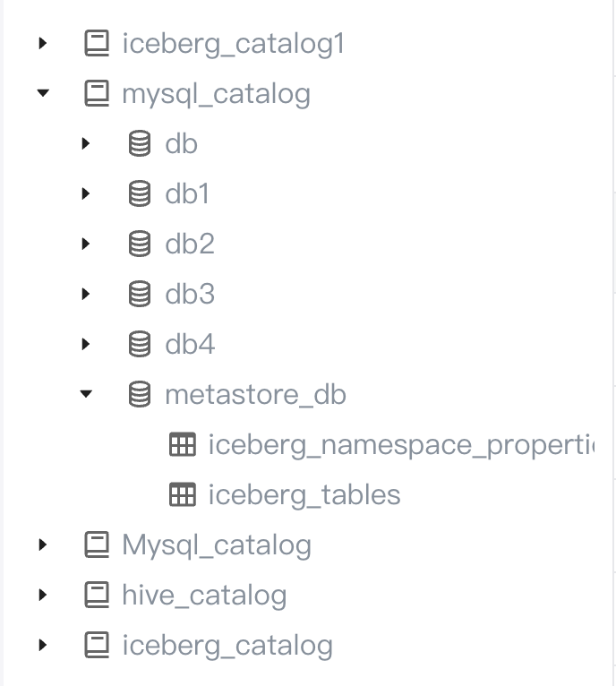Click the iceberg_namespace_properties table icon
Viewport: 616px width, 686px height.
point(183,444)
